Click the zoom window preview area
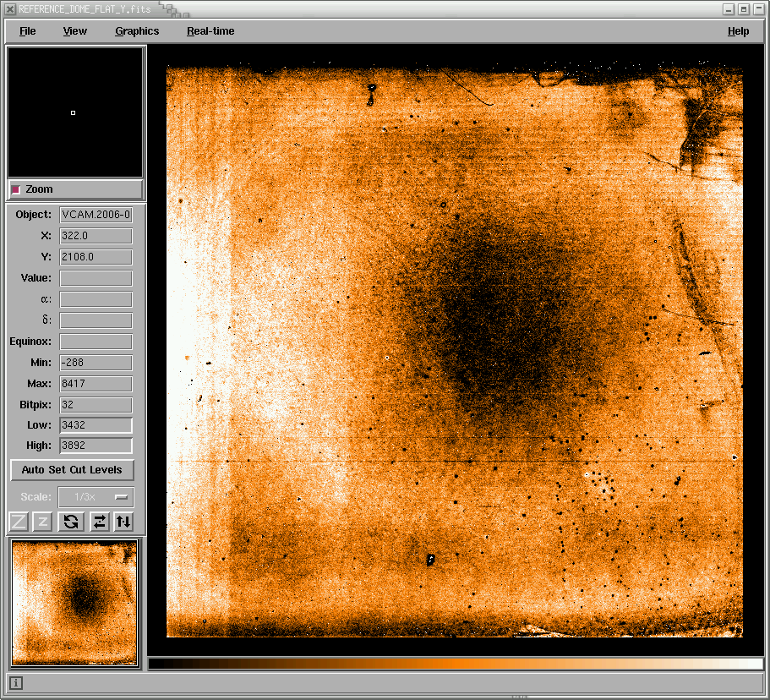Viewport: 770px width, 700px height. (75, 112)
